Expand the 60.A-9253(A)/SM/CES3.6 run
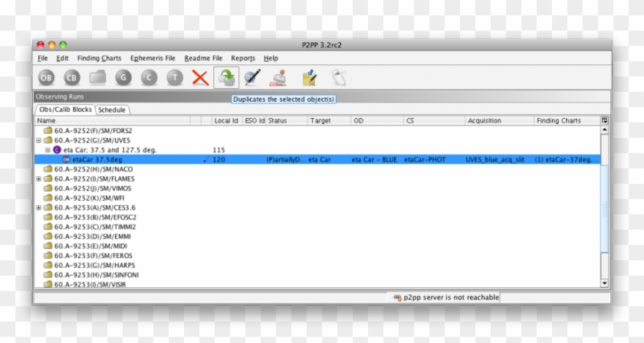Viewport: 644px width, 343px height. click(x=39, y=207)
